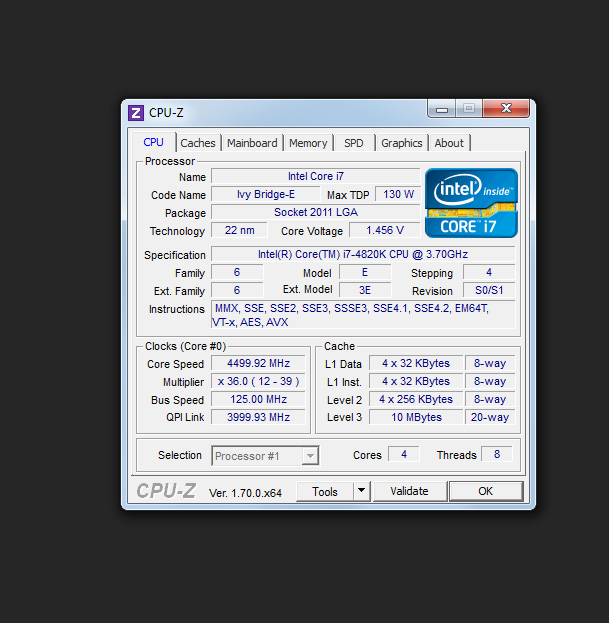Image resolution: width=609 pixels, height=623 pixels.
Task: Click the Revision value 'S0/S1'
Action: point(489,290)
